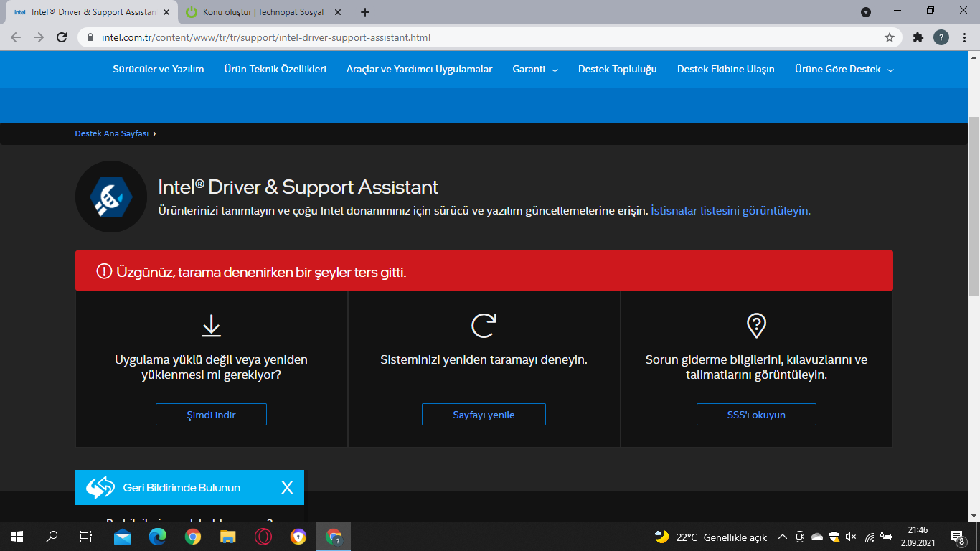980x551 pixels.
Task: Open Windows taskbar search
Action: (52, 537)
